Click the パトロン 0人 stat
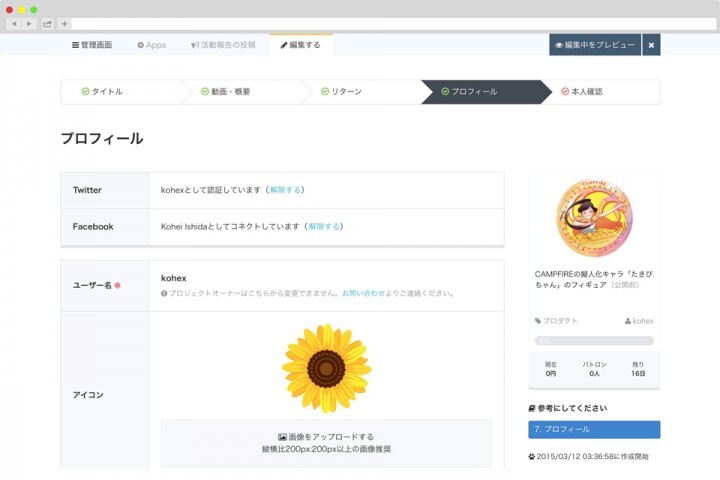Screen dimensions: 720x480 594,369
